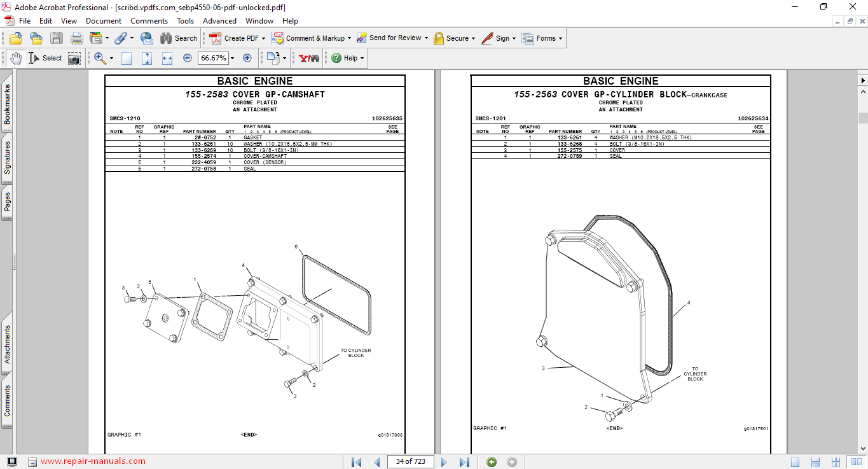Click the zoom out minus button
Viewport: 868px width, 469px height.
coord(188,58)
